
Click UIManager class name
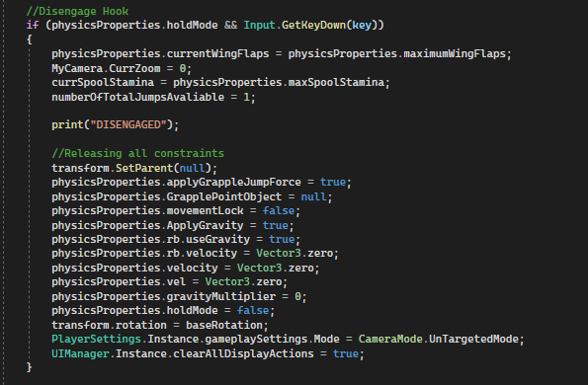pyautogui.click(x=80, y=353)
